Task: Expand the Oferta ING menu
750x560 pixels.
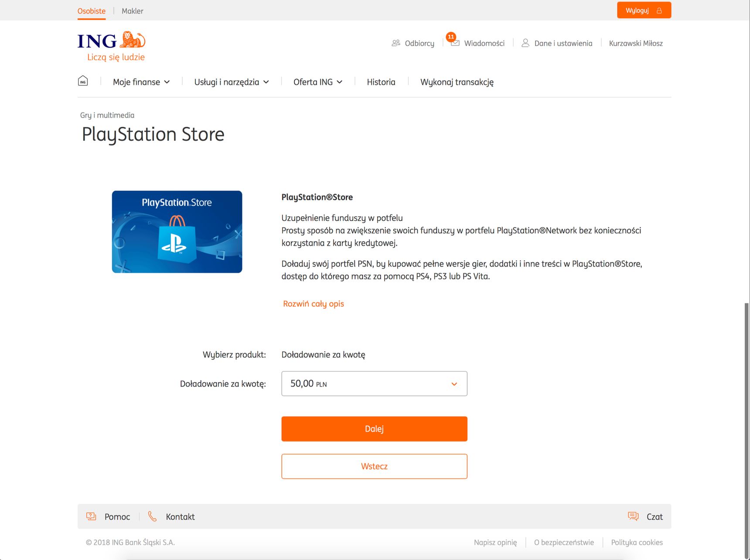Action: click(318, 82)
